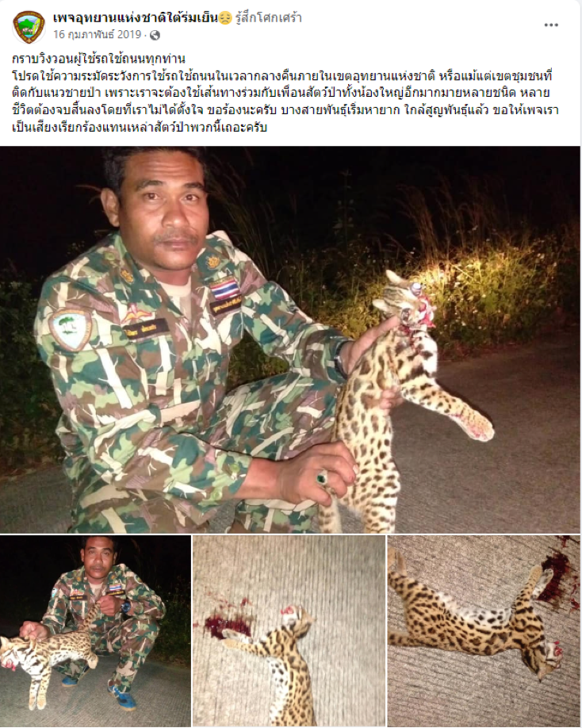582x728 pixels.
Task: Click the leopard cat in main photo
Action: (399, 399)
